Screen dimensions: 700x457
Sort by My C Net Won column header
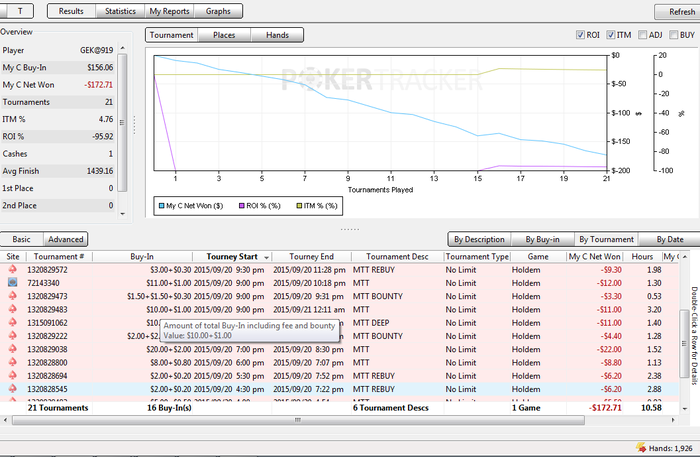594,257
